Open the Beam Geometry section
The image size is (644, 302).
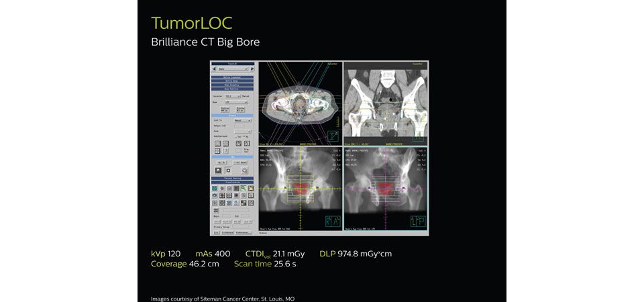pyautogui.click(x=233, y=85)
